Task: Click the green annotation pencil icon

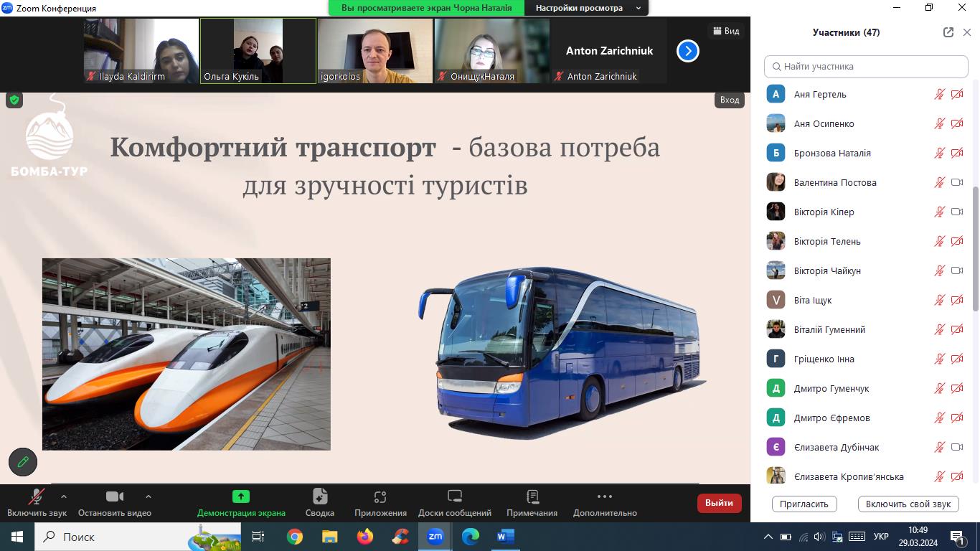Action: click(x=23, y=462)
